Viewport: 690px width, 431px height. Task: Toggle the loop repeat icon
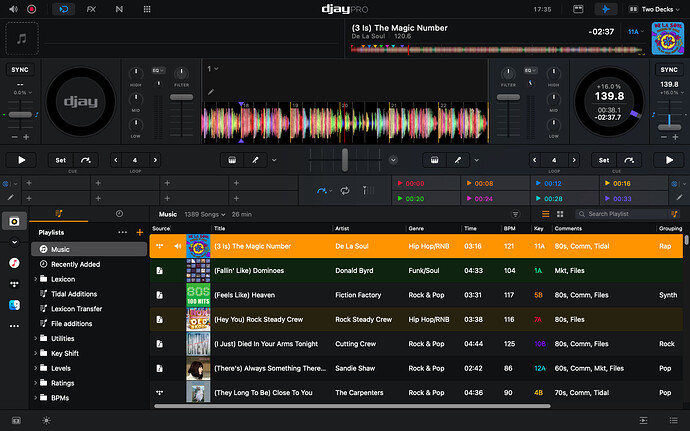pyautogui.click(x=345, y=191)
